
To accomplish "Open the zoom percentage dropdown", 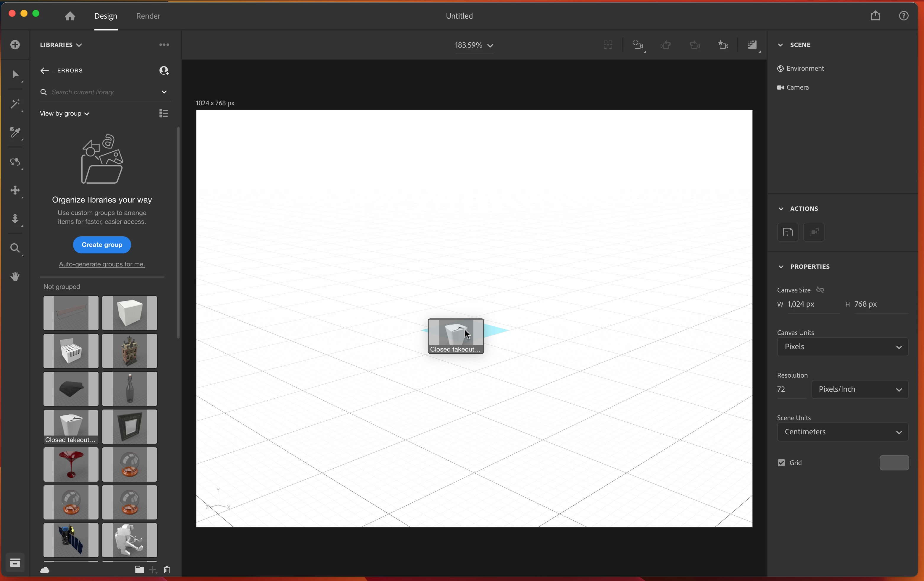I will [x=474, y=45].
